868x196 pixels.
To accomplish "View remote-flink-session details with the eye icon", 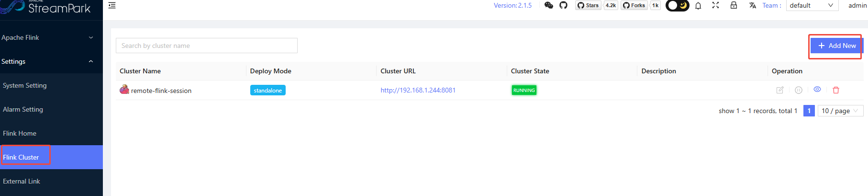I will click(817, 90).
